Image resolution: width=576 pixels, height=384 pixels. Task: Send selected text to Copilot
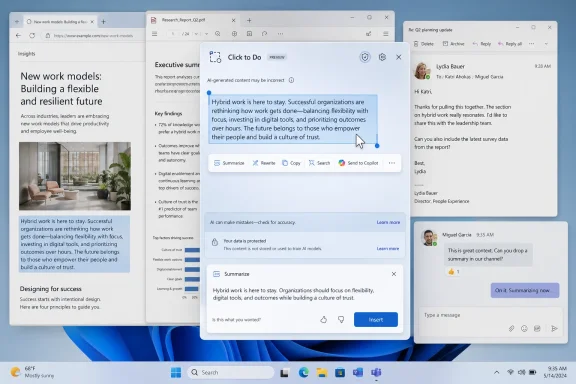coord(358,163)
